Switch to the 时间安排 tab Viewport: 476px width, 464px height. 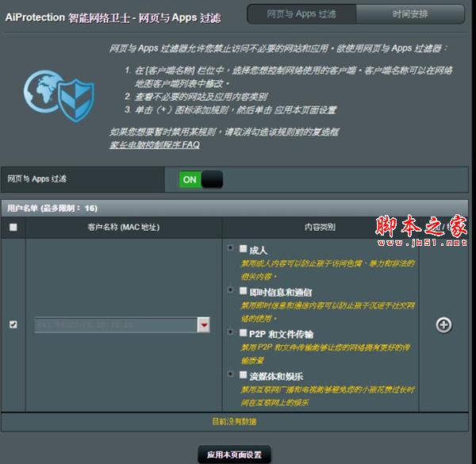tap(410, 14)
